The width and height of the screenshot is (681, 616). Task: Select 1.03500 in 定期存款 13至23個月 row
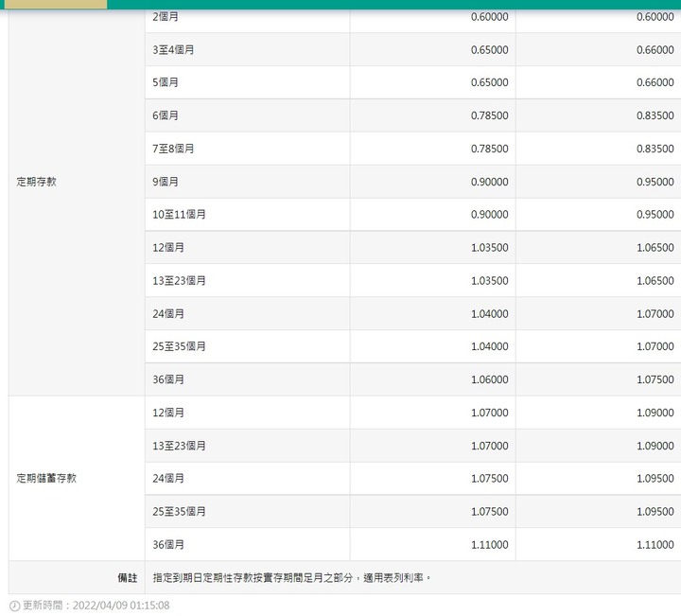coord(490,281)
